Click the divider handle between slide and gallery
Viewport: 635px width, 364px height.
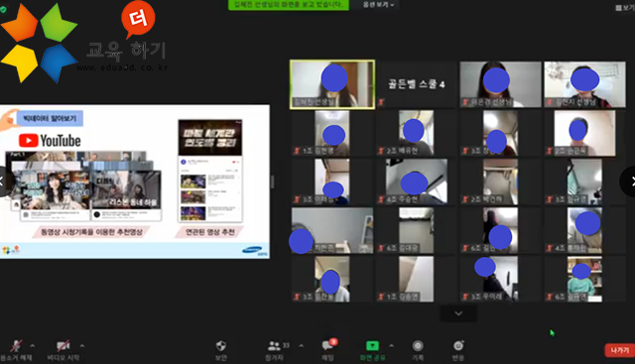click(x=272, y=182)
